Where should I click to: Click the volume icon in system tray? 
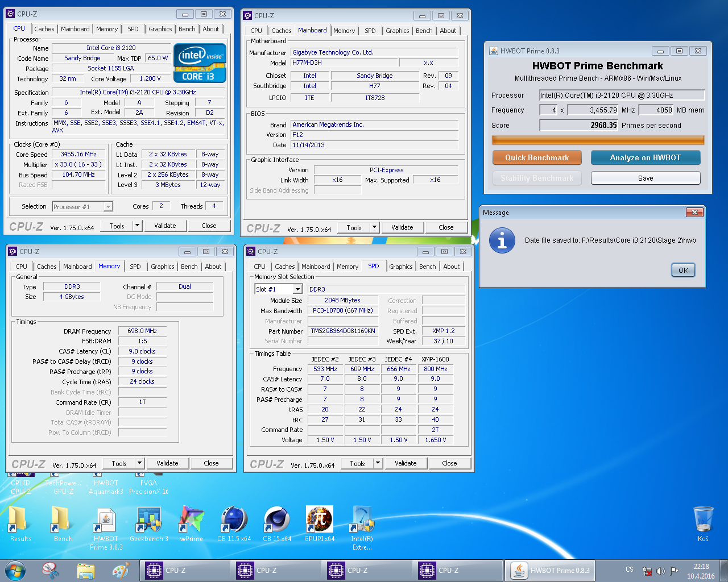click(x=660, y=571)
